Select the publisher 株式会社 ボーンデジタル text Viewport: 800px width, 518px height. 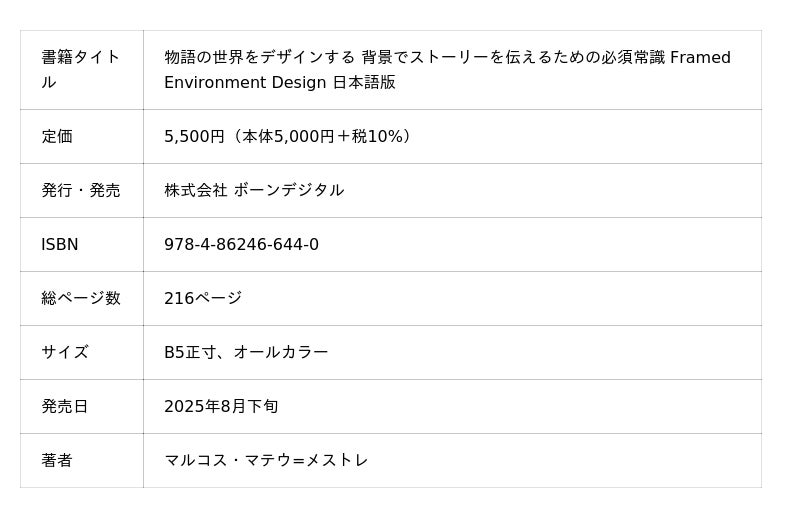click(254, 190)
